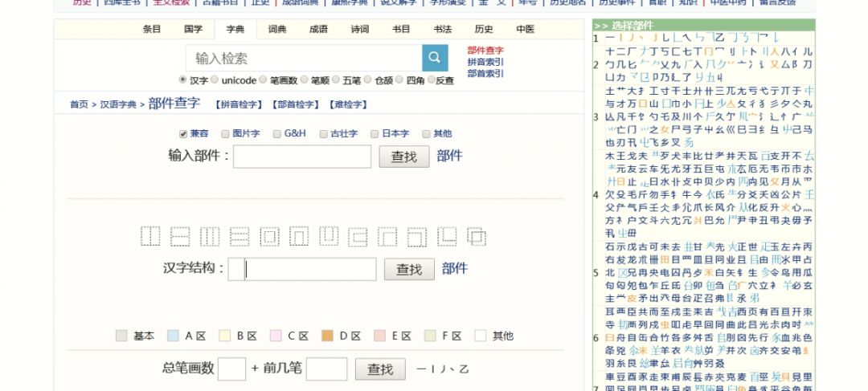Select the open-bottom enclosure structure icon
This screenshot has width=868, height=391.
coord(299,236)
